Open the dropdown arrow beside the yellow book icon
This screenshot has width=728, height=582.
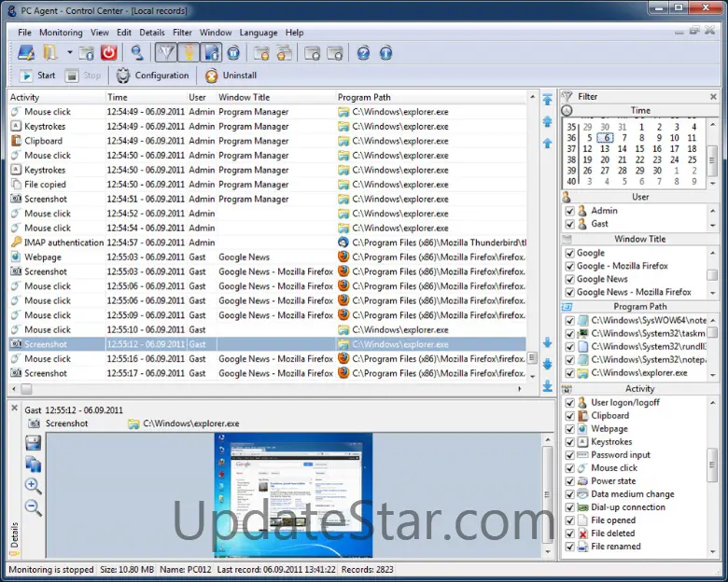tap(70, 52)
